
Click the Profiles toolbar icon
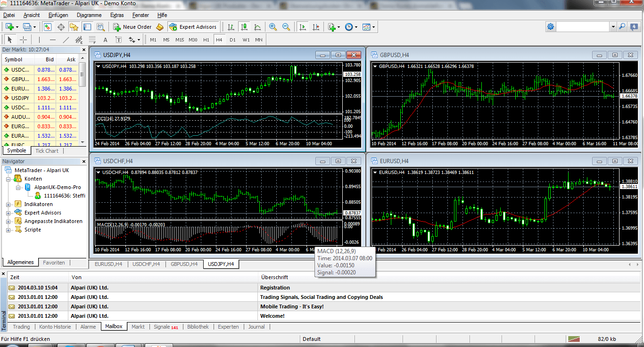coord(26,27)
